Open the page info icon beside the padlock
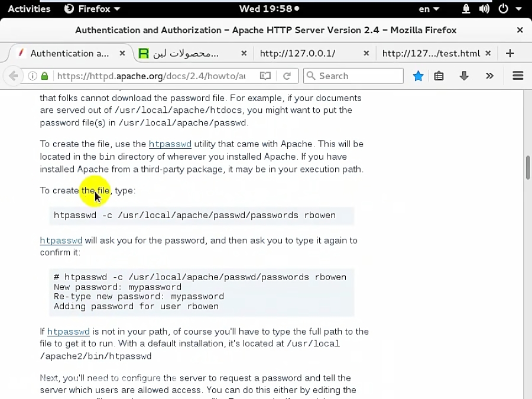This screenshot has width=532, height=399. point(33,76)
